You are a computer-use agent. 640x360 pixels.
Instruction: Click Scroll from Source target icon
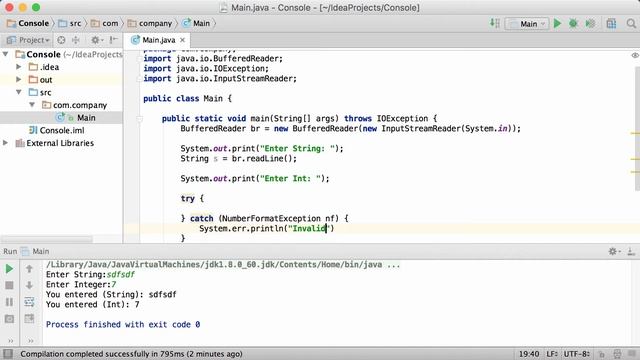(61, 40)
